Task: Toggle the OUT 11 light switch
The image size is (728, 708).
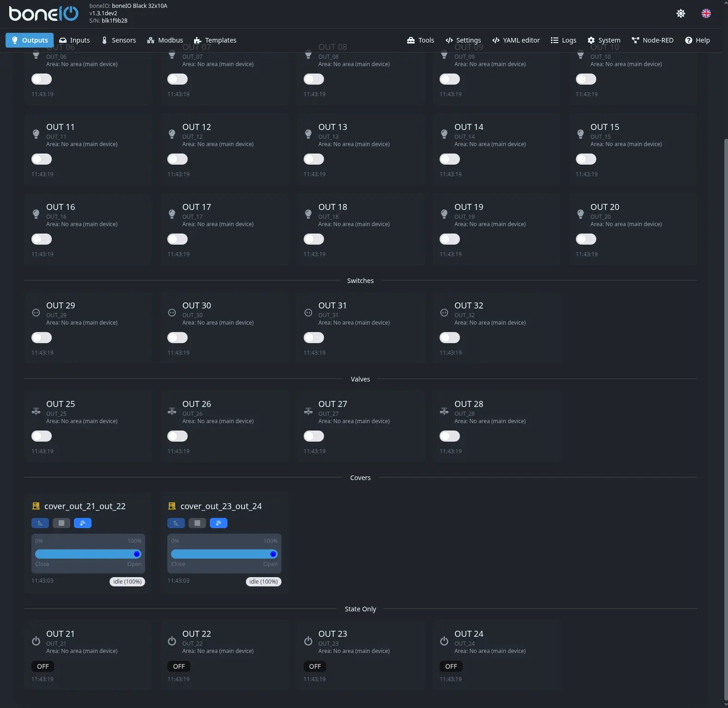Action: (42, 159)
